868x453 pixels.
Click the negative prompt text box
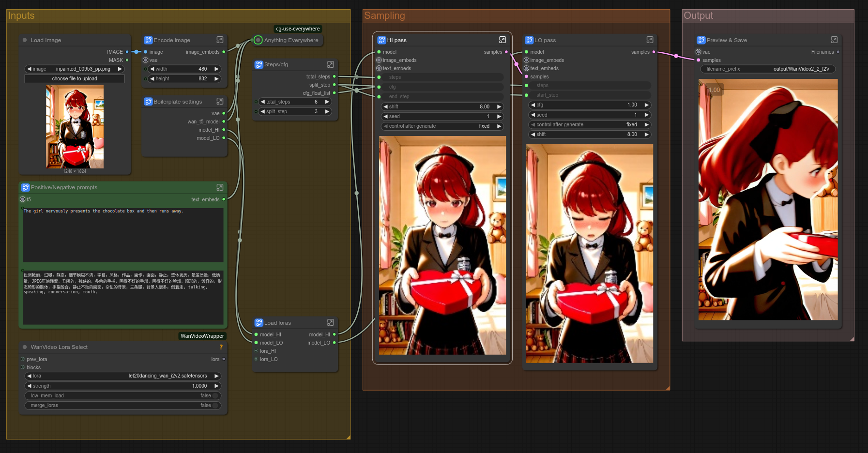click(123, 297)
